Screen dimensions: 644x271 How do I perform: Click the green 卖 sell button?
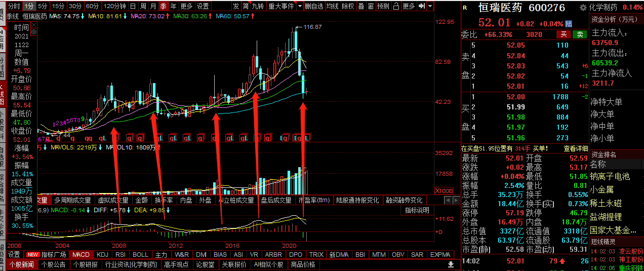(x=580, y=34)
